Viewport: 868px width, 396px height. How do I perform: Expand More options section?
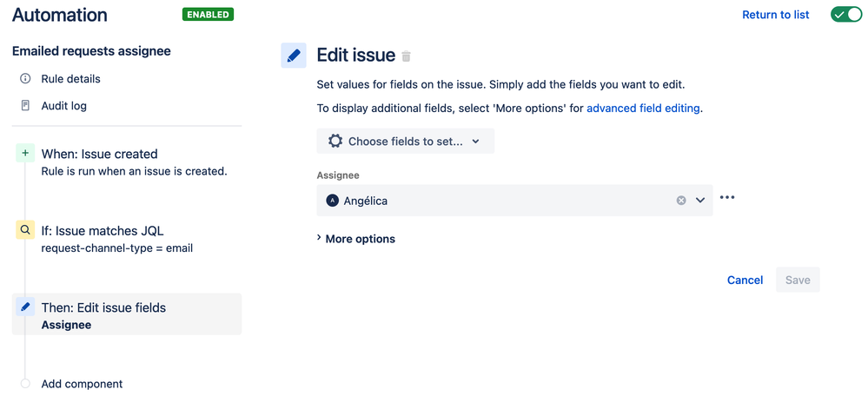click(355, 239)
